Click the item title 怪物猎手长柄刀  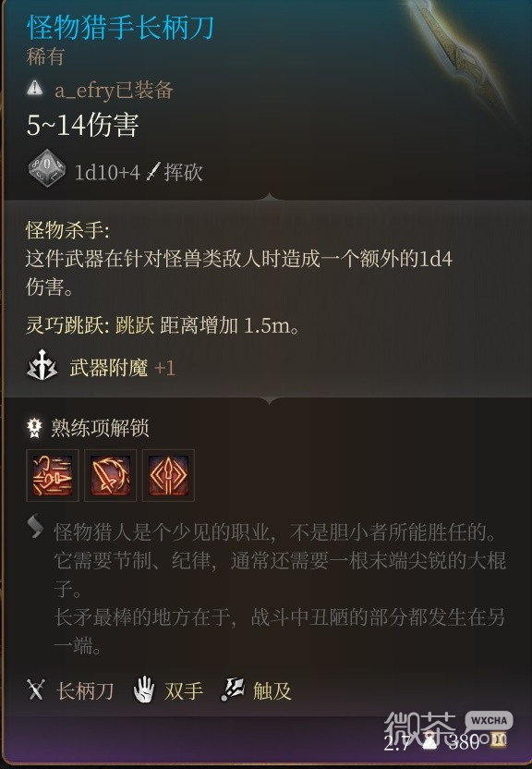click(120, 28)
